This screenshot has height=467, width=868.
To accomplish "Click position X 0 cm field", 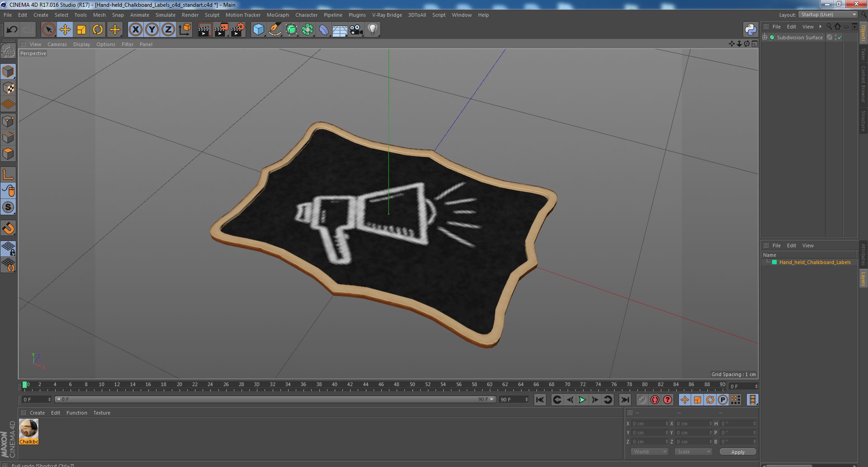I will [x=650, y=424].
